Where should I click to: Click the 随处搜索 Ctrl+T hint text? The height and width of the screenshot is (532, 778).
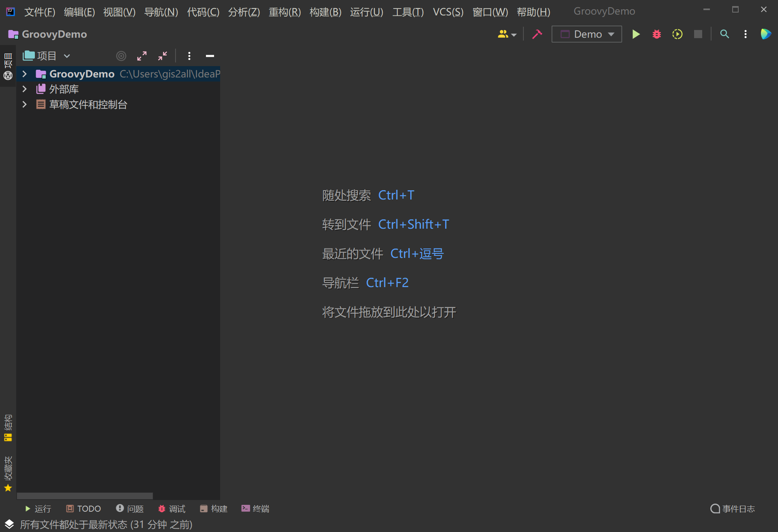pos(368,195)
